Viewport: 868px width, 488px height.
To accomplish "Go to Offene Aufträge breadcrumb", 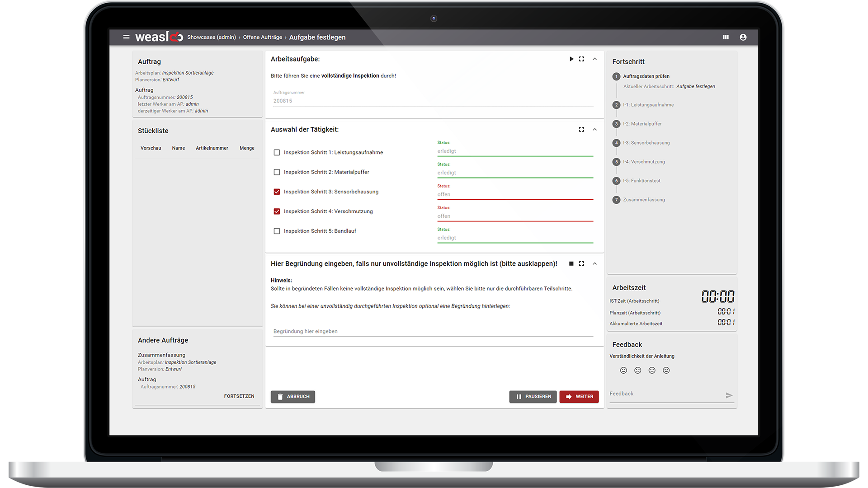I will click(x=262, y=38).
